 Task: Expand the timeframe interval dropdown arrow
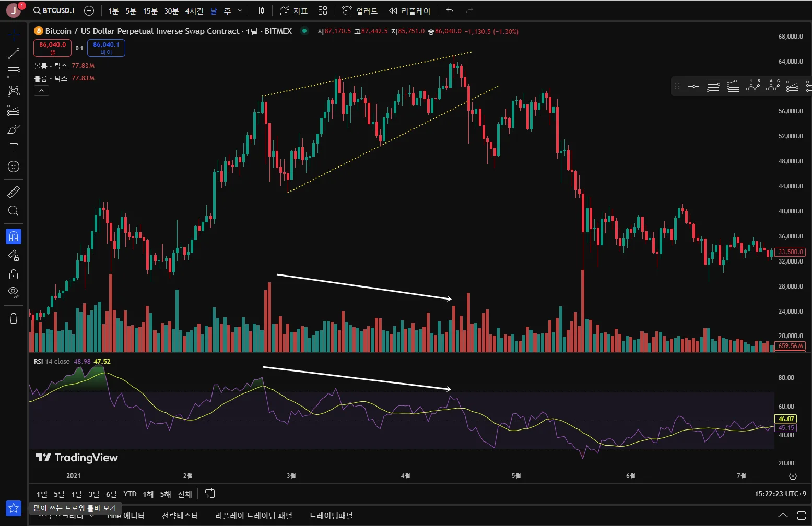click(x=240, y=11)
